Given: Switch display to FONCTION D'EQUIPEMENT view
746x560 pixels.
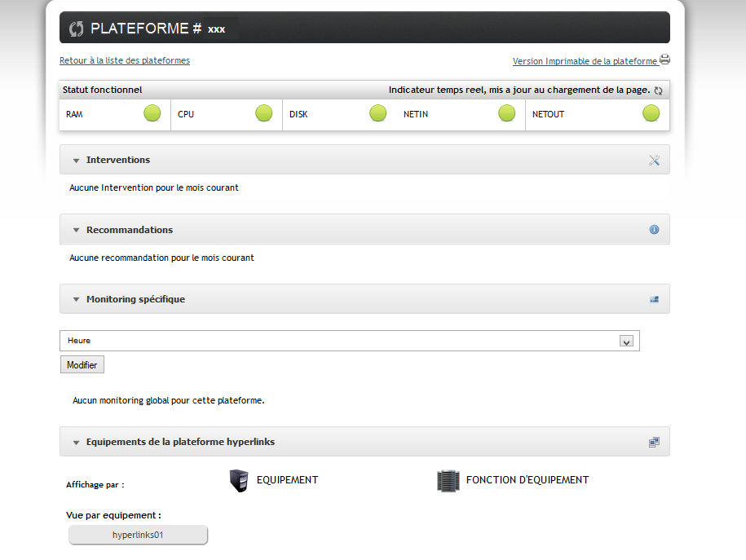Looking at the screenshot, I should [x=527, y=480].
